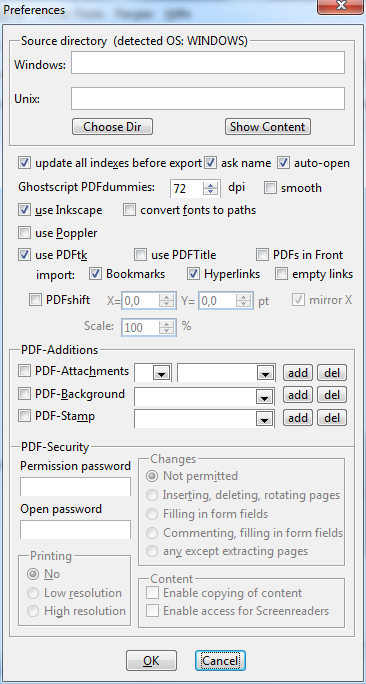Viewport: 366px width, 684px height.
Task: Click the Windows source directory field
Action: click(208, 62)
